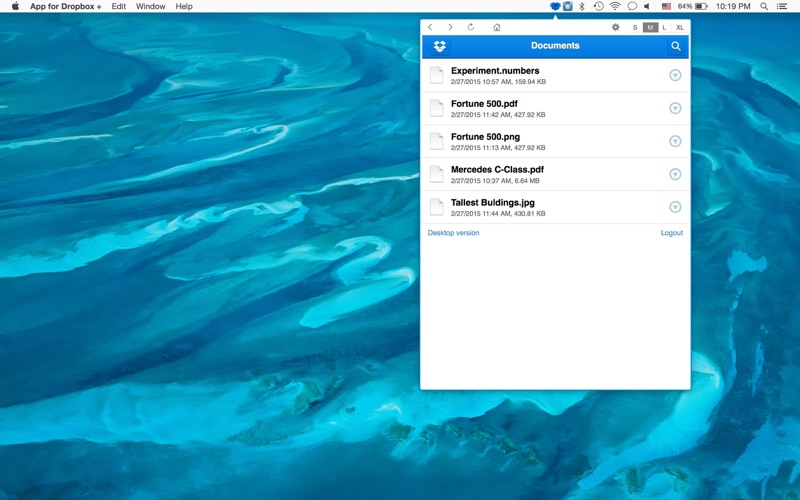Go to the home folder icon
The width and height of the screenshot is (800, 500).
click(x=497, y=28)
